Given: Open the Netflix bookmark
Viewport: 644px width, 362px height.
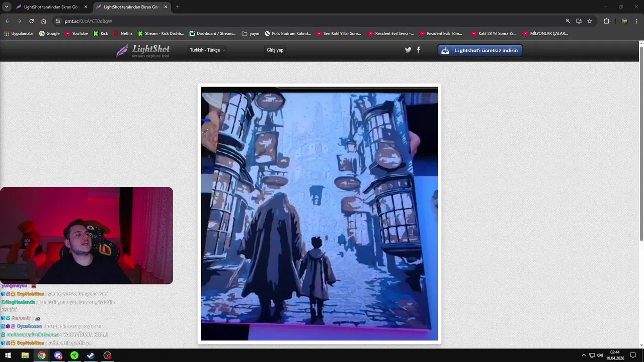Looking at the screenshot, I should pyautogui.click(x=123, y=34).
